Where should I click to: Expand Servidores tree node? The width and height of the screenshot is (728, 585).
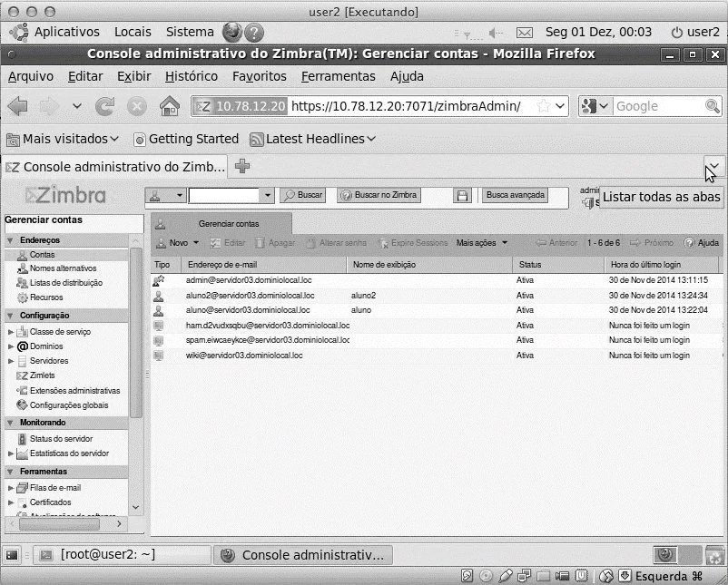(11, 360)
